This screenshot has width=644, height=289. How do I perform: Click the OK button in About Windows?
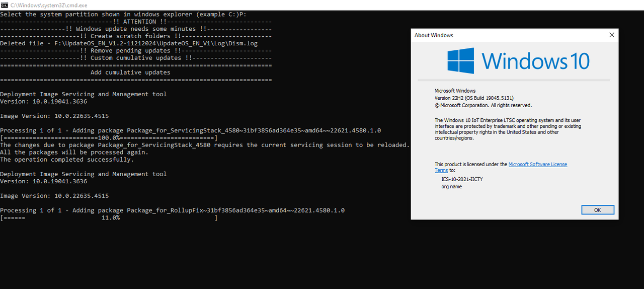(x=598, y=209)
